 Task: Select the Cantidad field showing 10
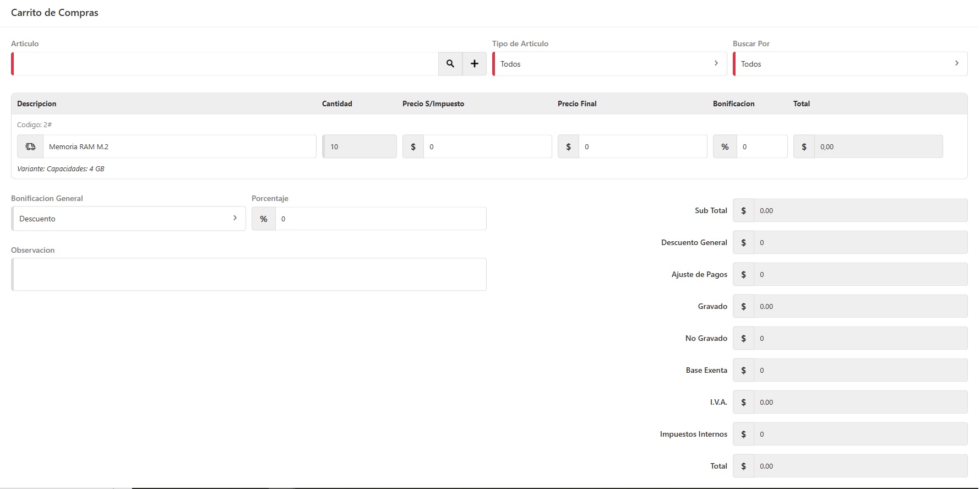coord(360,147)
